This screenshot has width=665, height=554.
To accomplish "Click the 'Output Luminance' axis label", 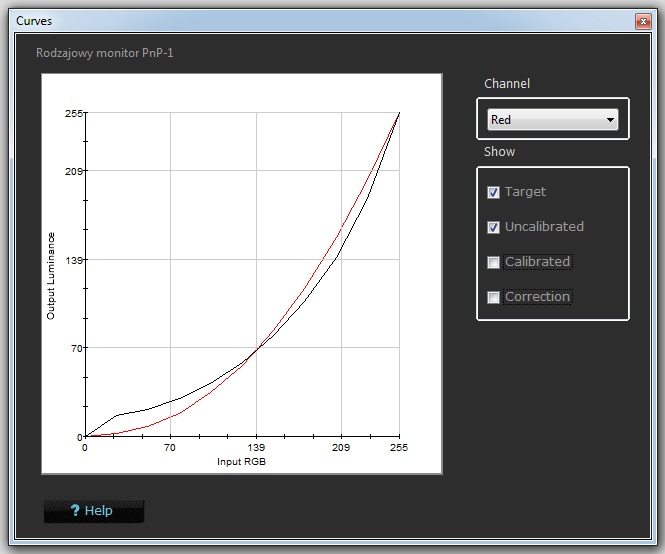I will pyautogui.click(x=50, y=276).
